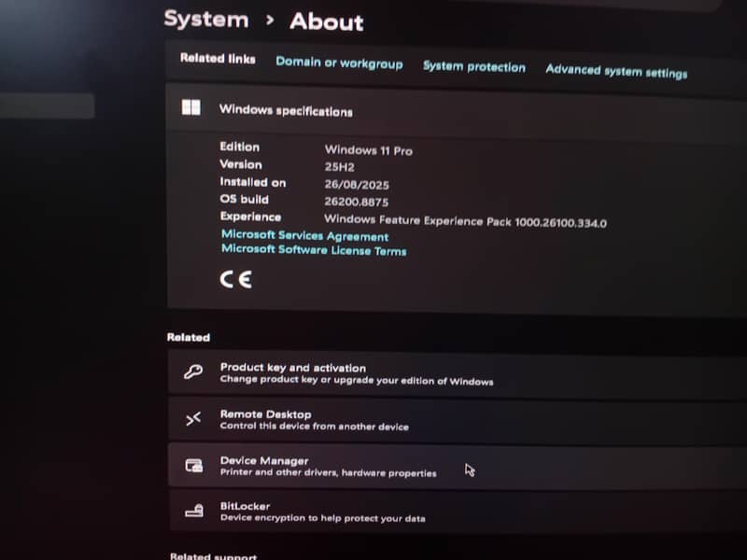Click the BitLocker lock-drive icon
This screenshot has height=560, width=747.
(194, 511)
